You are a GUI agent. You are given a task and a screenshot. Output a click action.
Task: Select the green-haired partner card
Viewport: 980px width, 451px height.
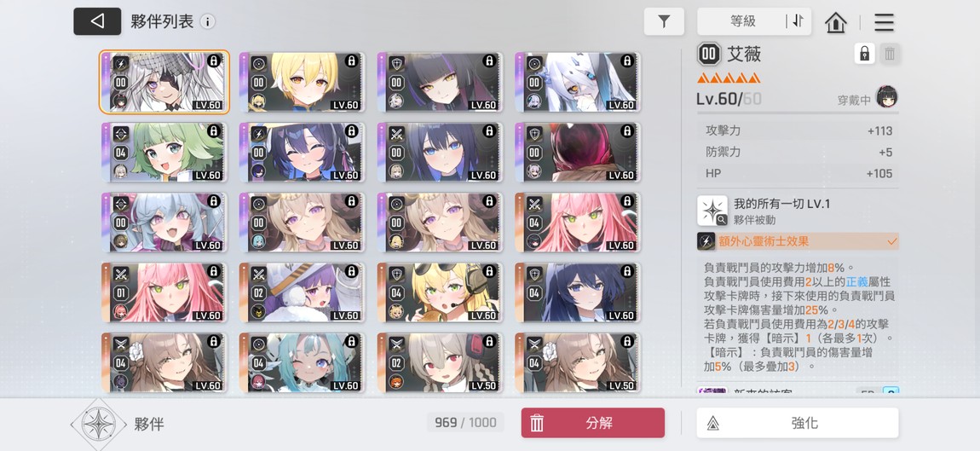click(x=164, y=152)
